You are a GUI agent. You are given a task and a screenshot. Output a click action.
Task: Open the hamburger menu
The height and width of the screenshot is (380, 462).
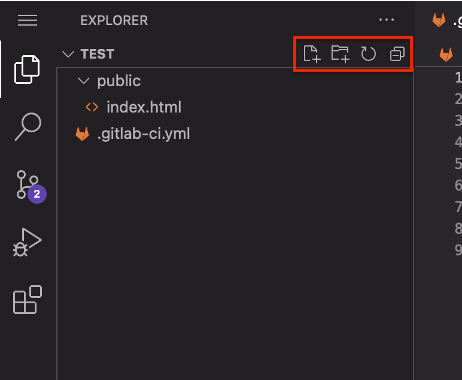(27, 20)
